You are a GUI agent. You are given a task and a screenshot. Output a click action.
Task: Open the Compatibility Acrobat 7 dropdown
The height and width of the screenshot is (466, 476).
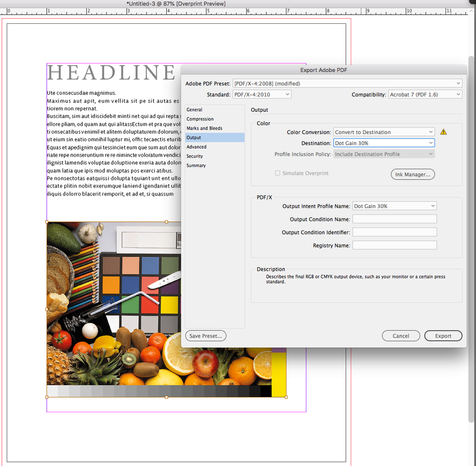pyautogui.click(x=425, y=95)
